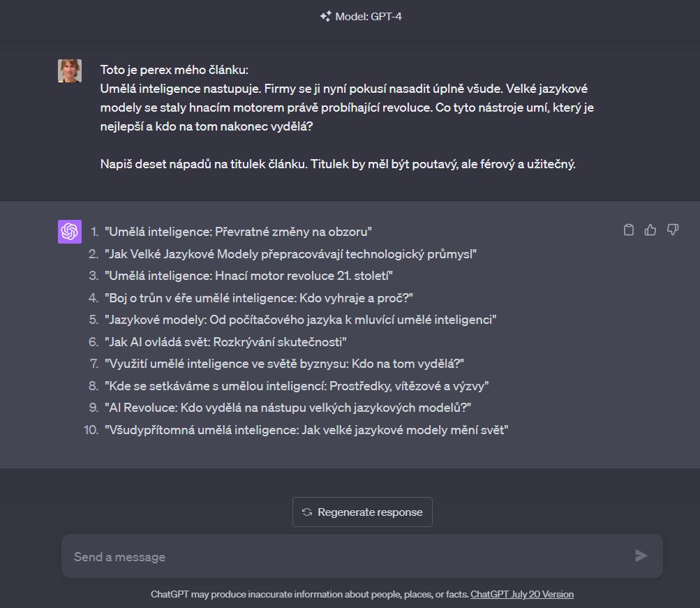700x608 pixels.
Task: Give thumbs down to the response
Action: coord(673,230)
